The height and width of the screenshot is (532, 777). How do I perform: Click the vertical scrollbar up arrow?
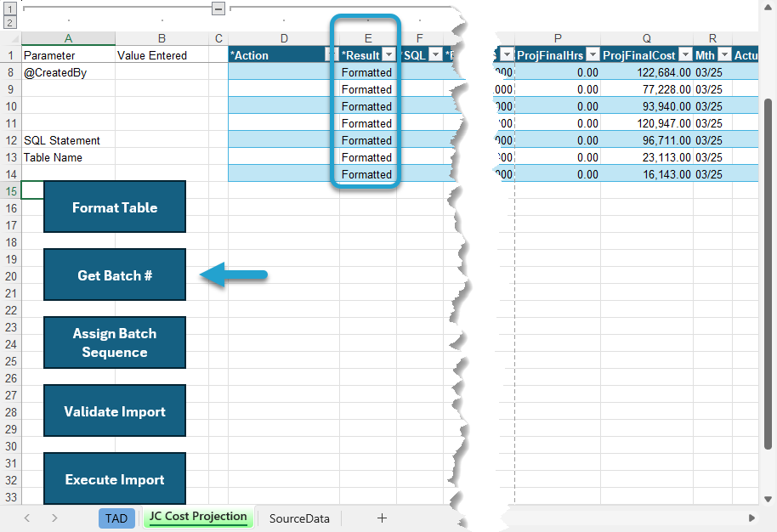[x=768, y=6]
